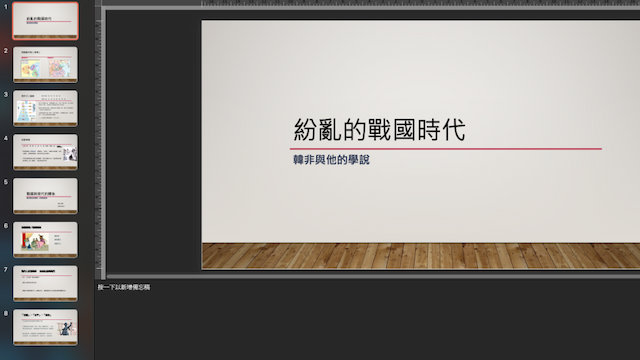Click the slide title 紛亂的戰國時代
Viewport: 640px width, 360px height.
click(x=380, y=130)
